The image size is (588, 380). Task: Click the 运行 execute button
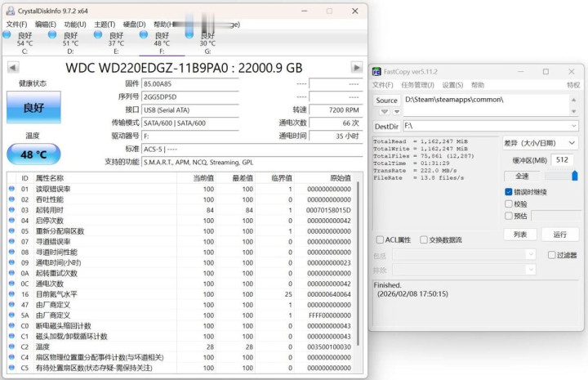coord(559,235)
